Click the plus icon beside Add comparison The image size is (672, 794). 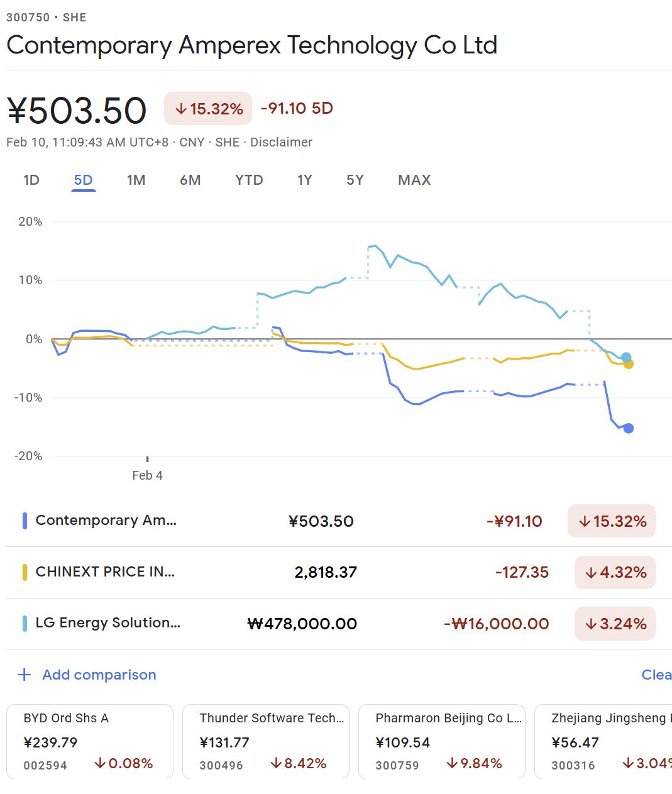point(25,675)
